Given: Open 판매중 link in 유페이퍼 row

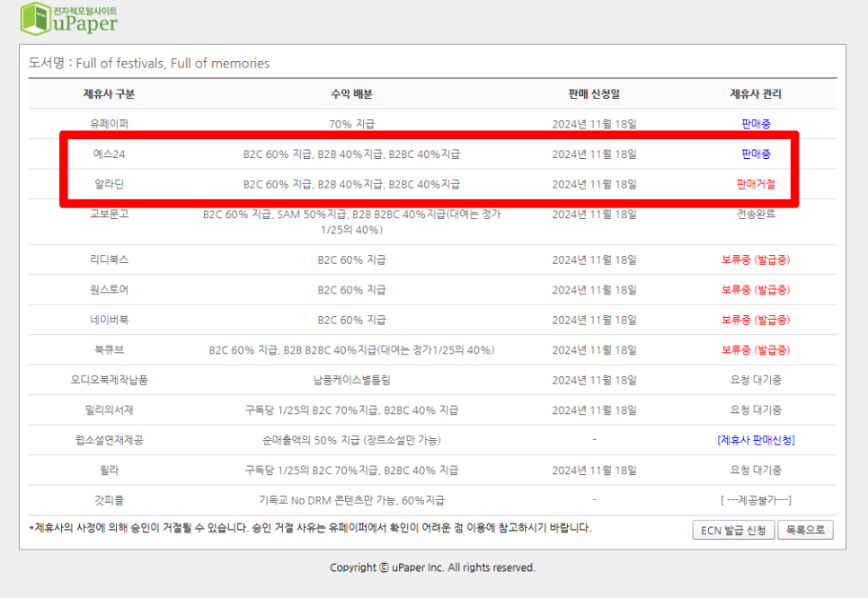Looking at the screenshot, I should click(756, 124).
